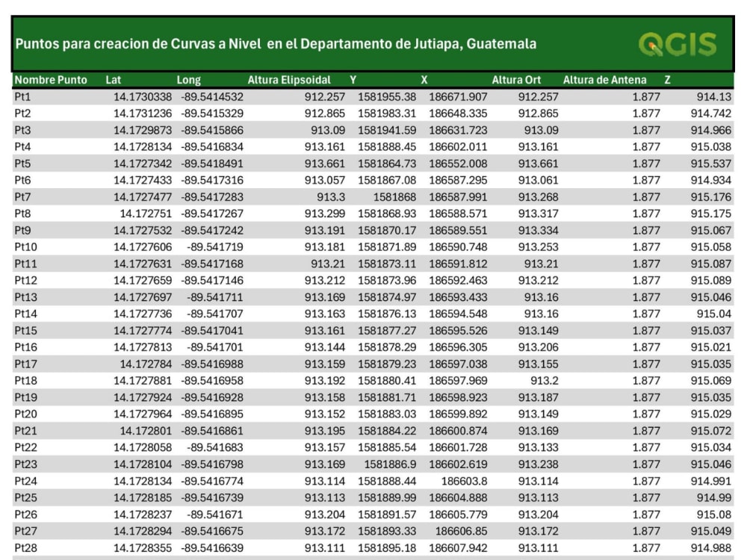Select the 'Nombre Punto' column header
This screenshot has height=560, width=747.
pos(51,80)
